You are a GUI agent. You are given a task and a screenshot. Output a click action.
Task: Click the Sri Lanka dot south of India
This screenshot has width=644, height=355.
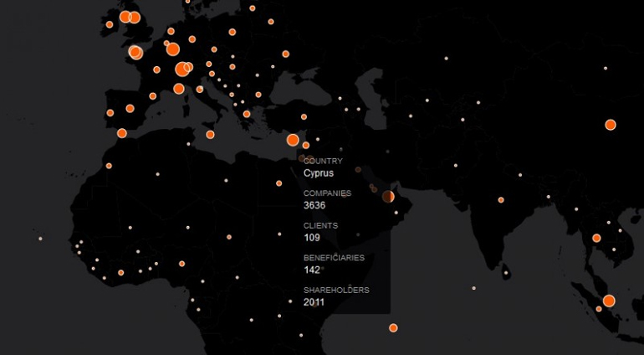coord(505,273)
